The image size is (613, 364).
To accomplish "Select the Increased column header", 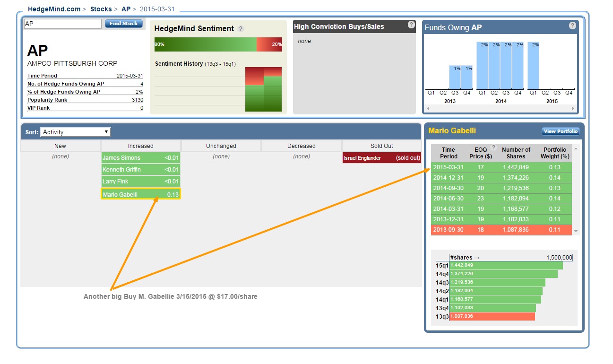I will 141,146.
